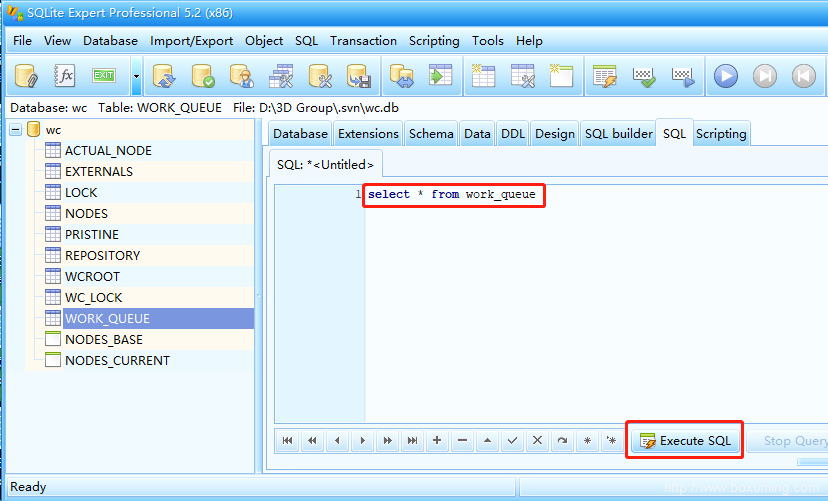Click the first record navigator button

[288, 441]
